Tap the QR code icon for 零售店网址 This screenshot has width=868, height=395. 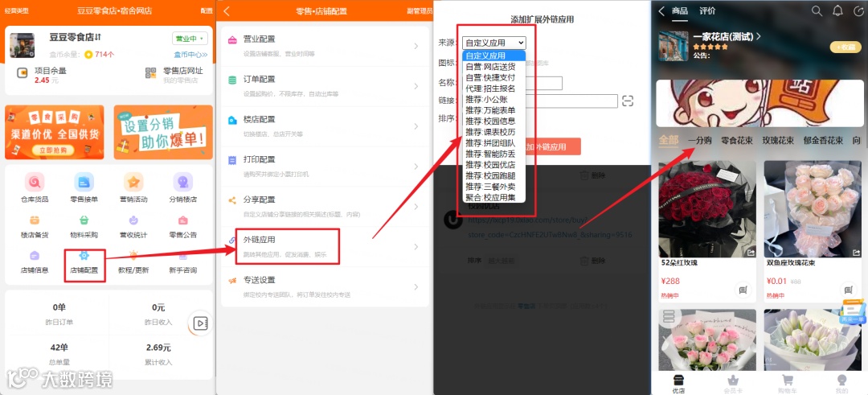click(150, 72)
